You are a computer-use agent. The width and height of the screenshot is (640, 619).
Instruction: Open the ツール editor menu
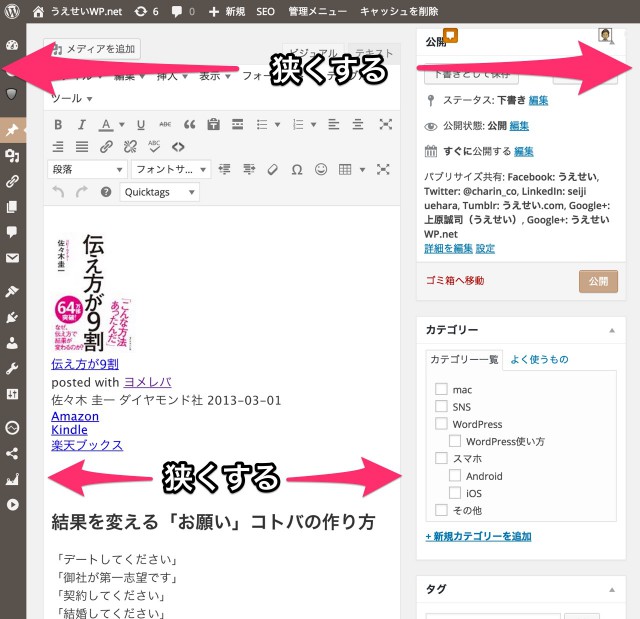(x=72, y=98)
